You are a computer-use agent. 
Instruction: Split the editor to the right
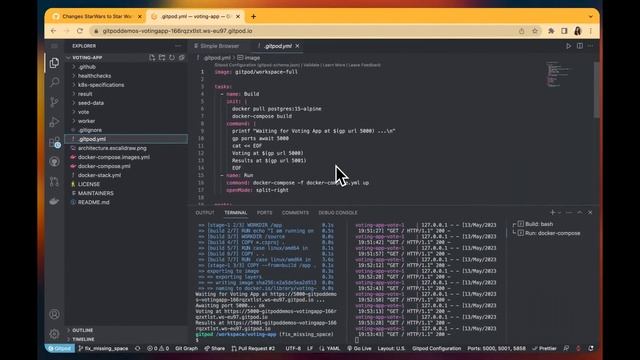click(580, 46)
